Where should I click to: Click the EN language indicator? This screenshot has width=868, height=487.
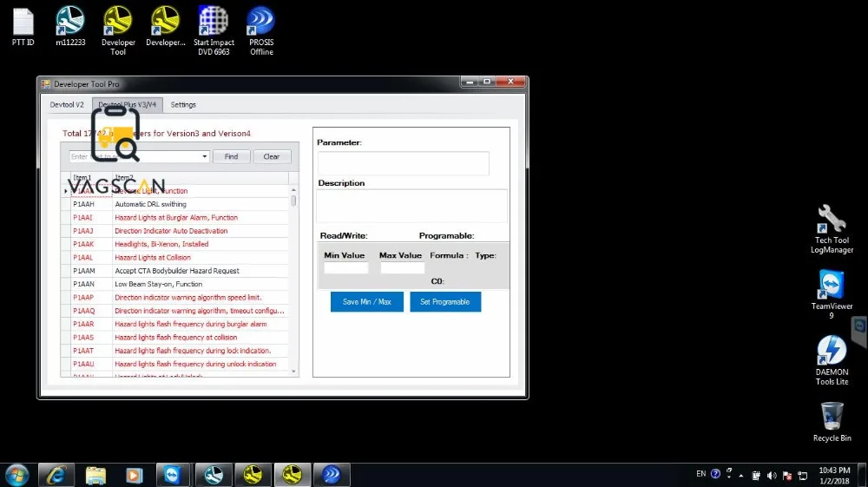(700, 474)
